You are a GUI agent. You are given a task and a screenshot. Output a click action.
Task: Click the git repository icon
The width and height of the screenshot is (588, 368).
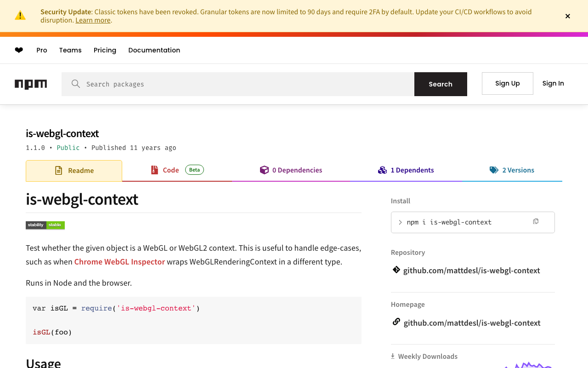(x=396, y=270)
